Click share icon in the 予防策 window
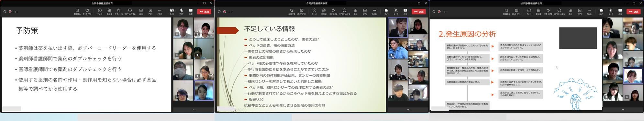Image resolution: width=644 pixels, height=121 pixels. coord(191,11)
